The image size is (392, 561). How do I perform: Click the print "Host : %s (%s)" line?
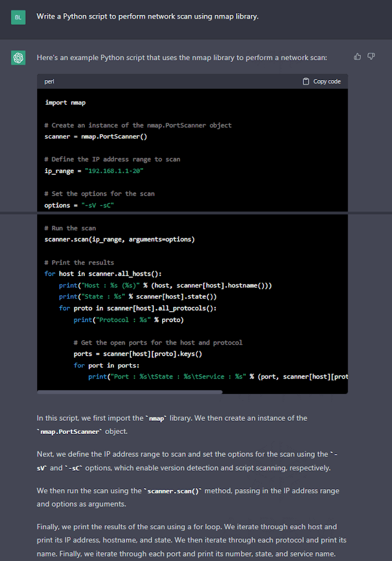[x=165, y=285]
